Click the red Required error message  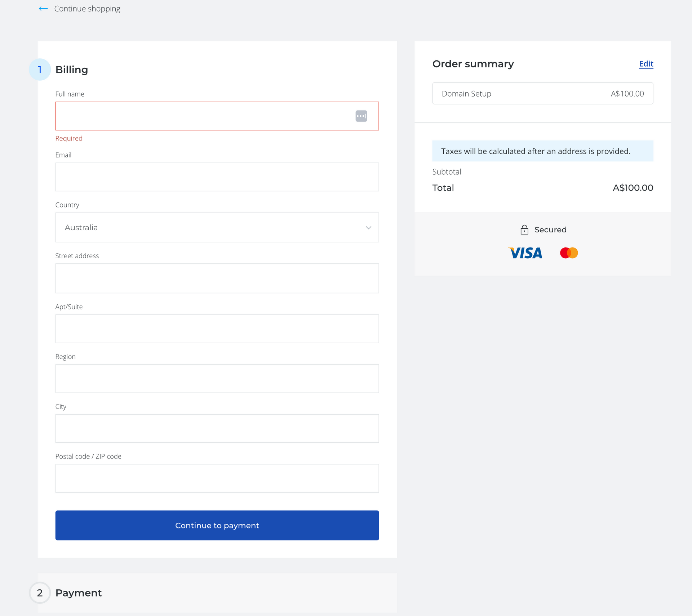click(69, 138)
